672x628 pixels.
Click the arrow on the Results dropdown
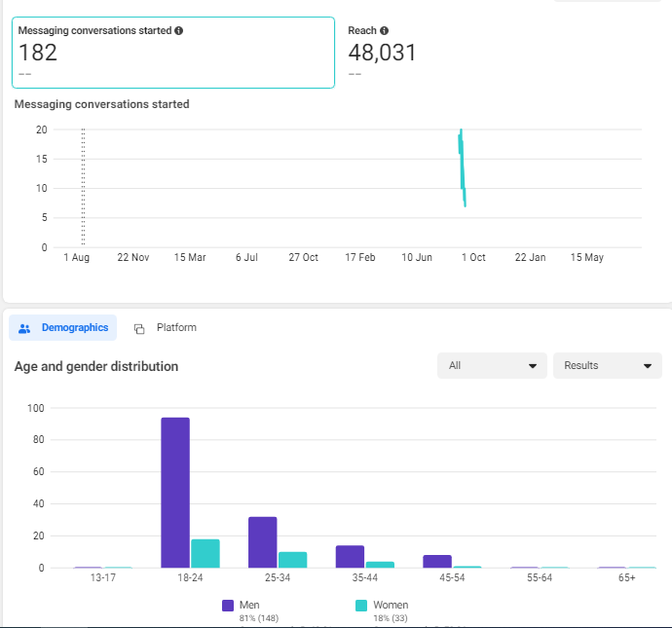(x=648, y=366)
